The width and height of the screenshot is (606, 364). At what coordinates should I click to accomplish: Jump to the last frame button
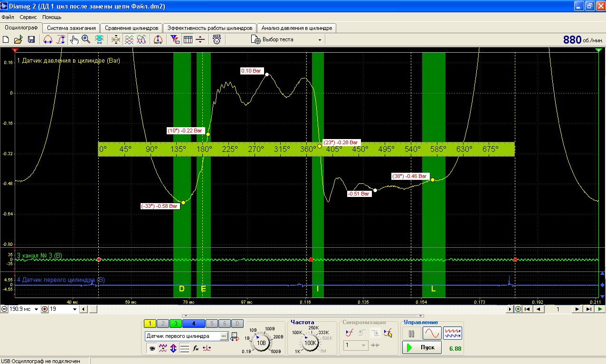pyautogui.click(x=588, y=309)
